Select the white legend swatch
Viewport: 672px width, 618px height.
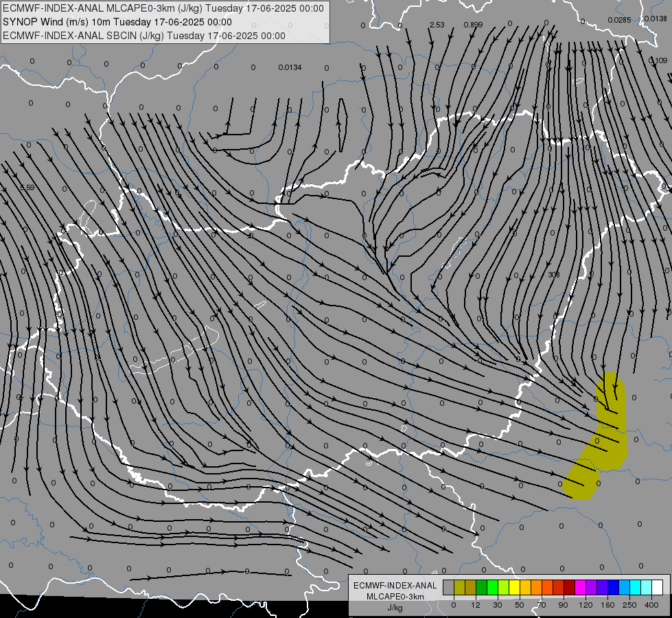pos(658,588)
